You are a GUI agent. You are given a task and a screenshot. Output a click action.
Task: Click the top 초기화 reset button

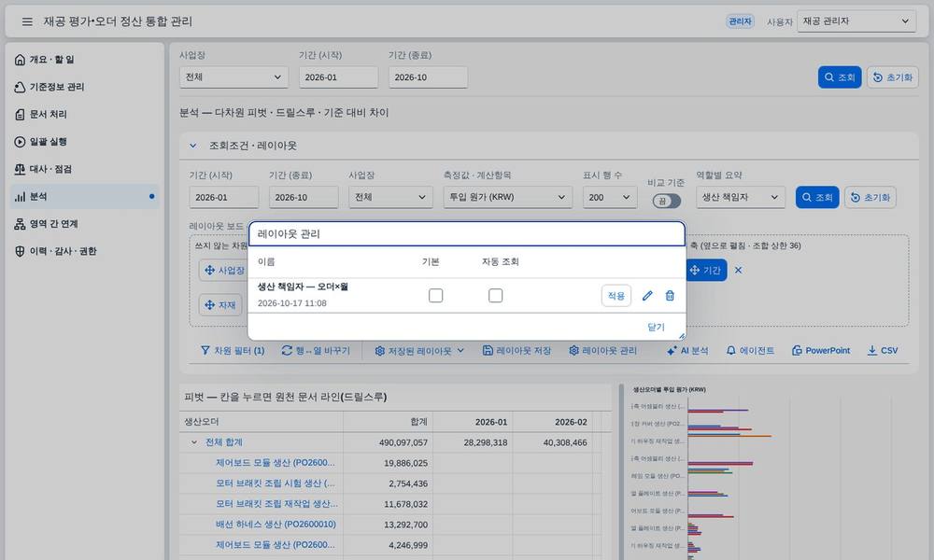pos(892,77)
